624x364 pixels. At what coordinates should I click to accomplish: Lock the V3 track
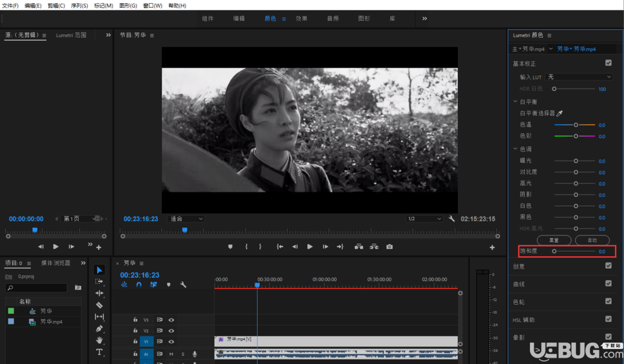pos(135,319)
